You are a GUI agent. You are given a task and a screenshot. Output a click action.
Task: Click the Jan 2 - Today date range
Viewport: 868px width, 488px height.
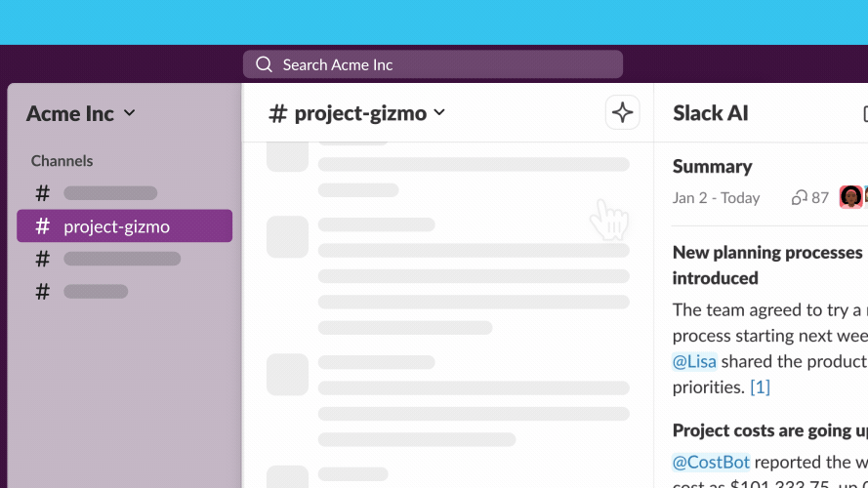[716, 198]
